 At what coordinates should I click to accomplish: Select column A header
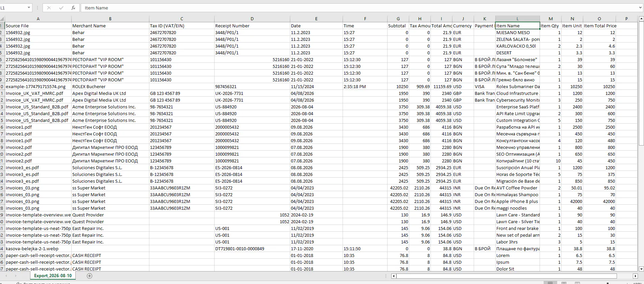38,19
